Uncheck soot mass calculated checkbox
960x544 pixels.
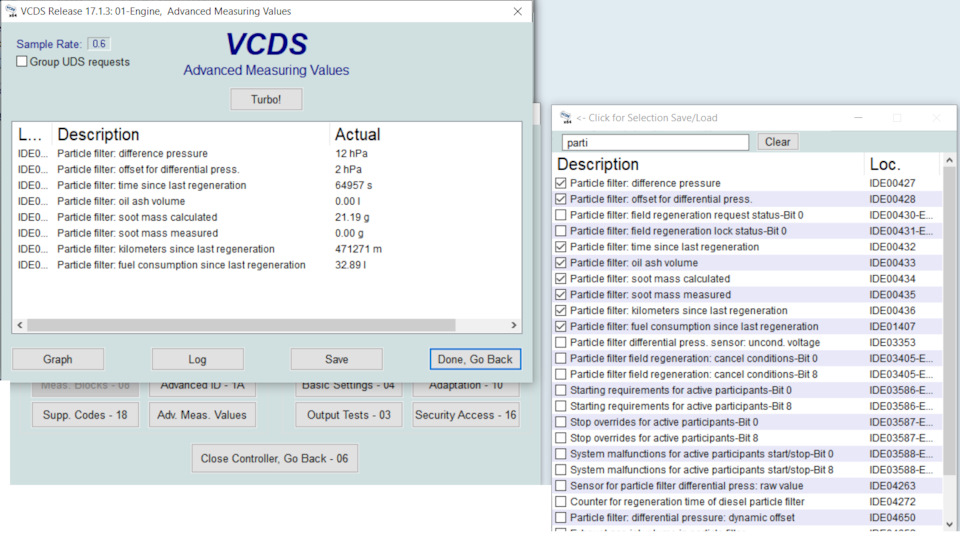[x=561, y=278]
